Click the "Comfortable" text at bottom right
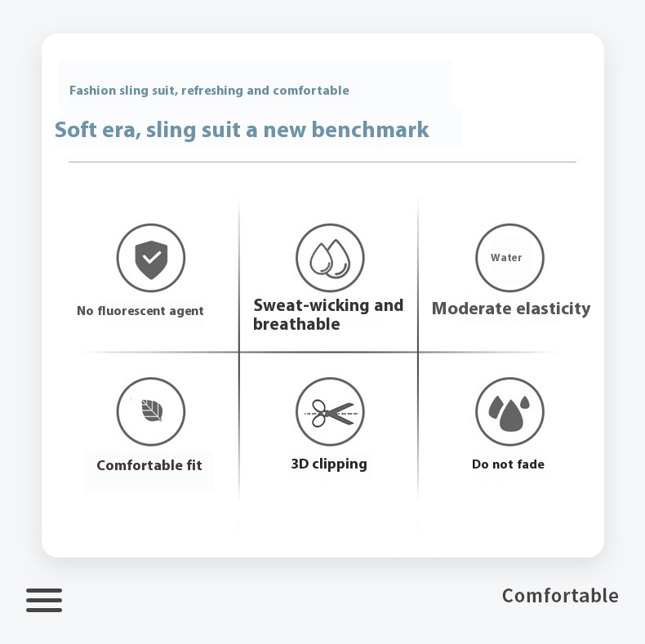Screen dimensions: 645x644 tap(560, 596)
